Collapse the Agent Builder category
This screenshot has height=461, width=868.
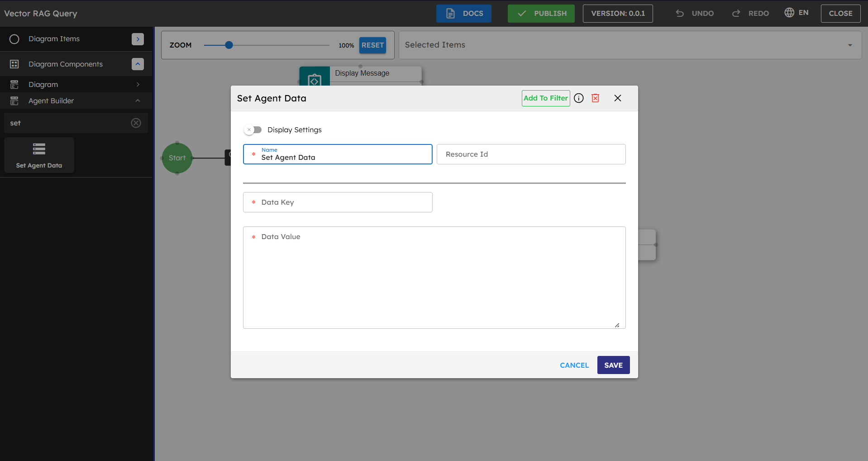(138, 101)
